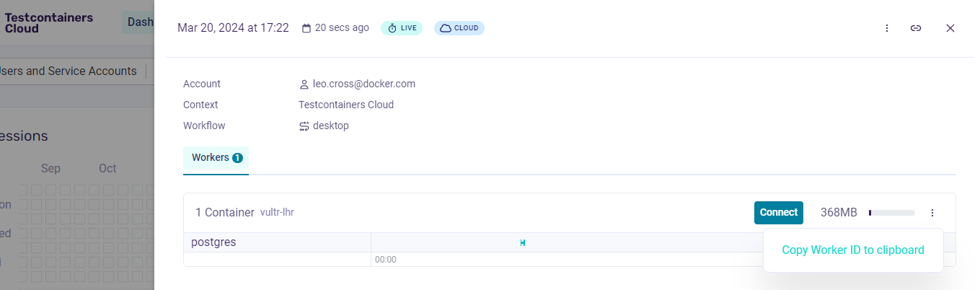Toggle the worker row three-dot menu

click(x=932, y=213)
